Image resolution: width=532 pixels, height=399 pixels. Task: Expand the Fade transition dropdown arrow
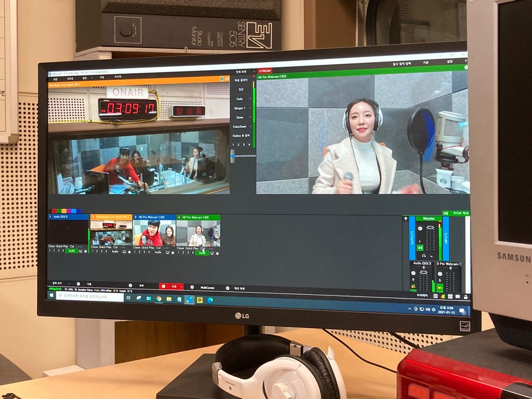click(x=250, y=99)
